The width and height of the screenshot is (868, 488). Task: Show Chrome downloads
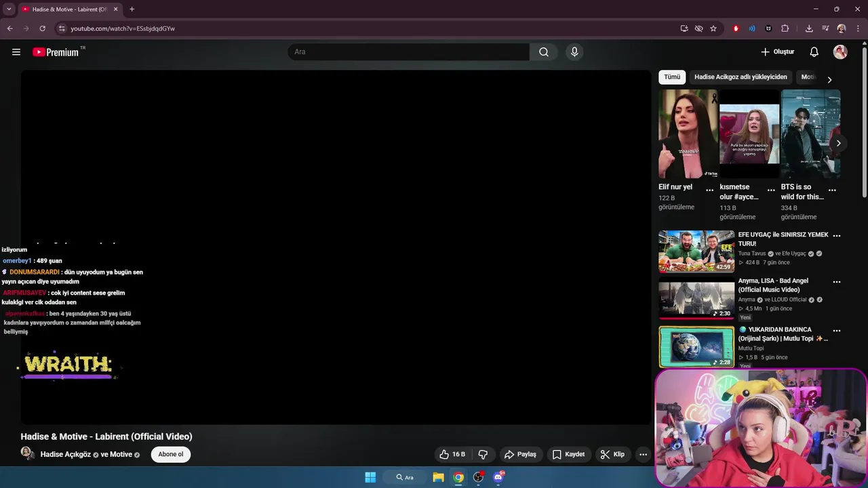point(809,28)
